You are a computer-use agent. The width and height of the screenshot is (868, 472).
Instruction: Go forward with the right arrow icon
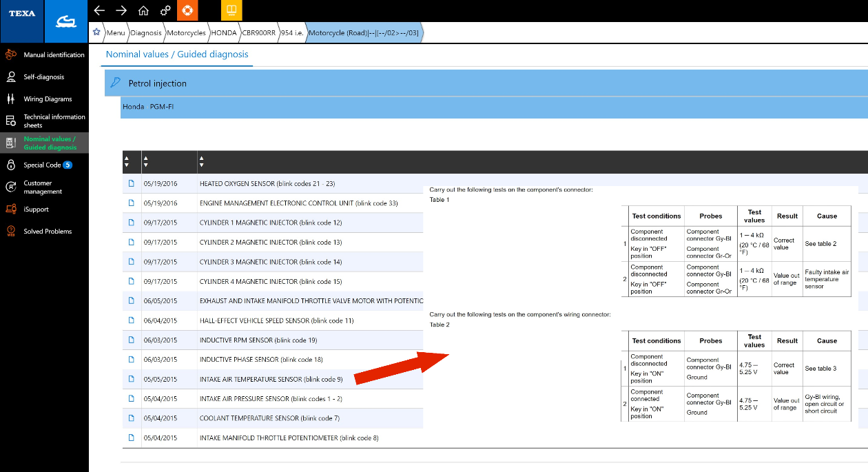point(121,10)
